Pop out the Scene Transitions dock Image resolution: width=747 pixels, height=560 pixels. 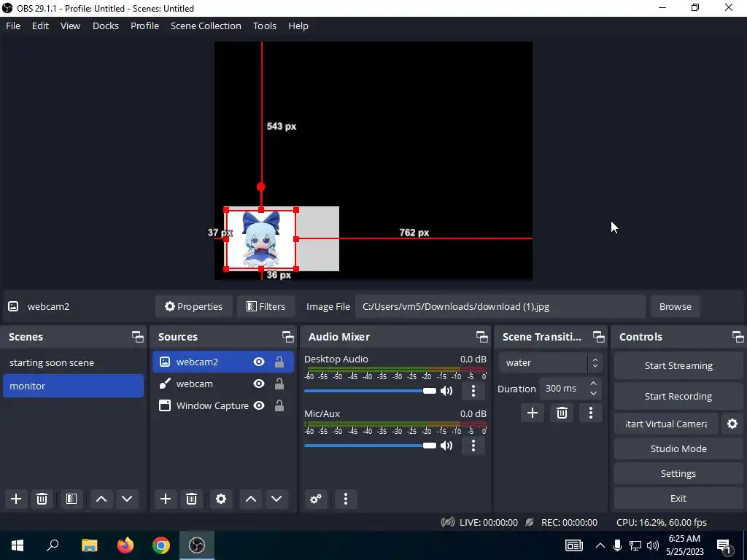(x=598, y=337)
